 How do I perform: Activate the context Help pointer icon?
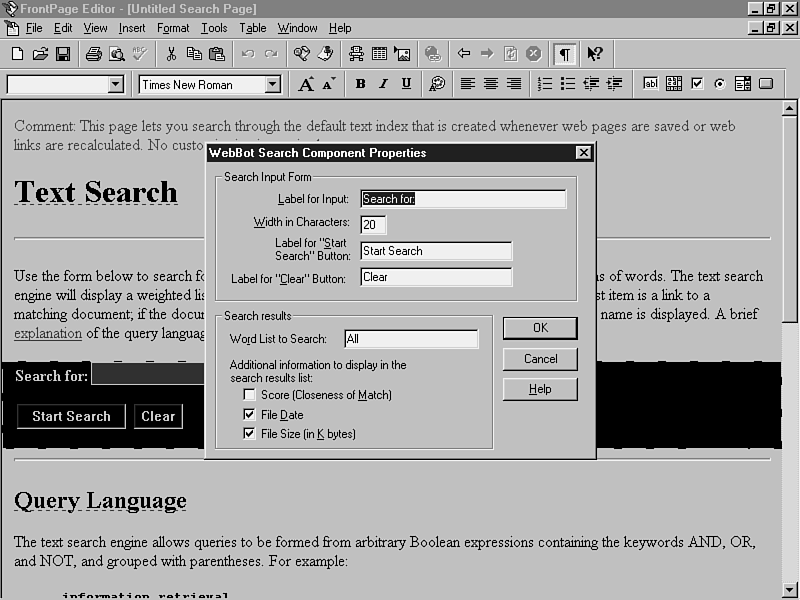(595, 54)
